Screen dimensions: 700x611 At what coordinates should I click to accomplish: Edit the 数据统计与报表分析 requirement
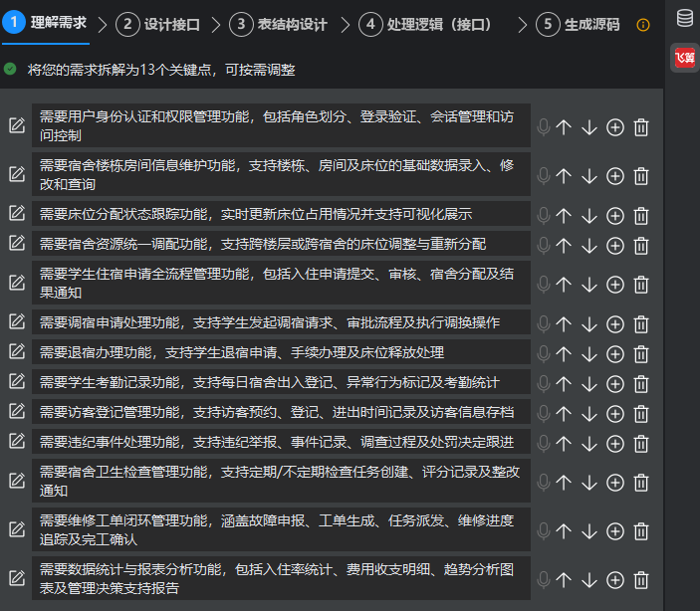pyautogui.click(x=17, y=578)
